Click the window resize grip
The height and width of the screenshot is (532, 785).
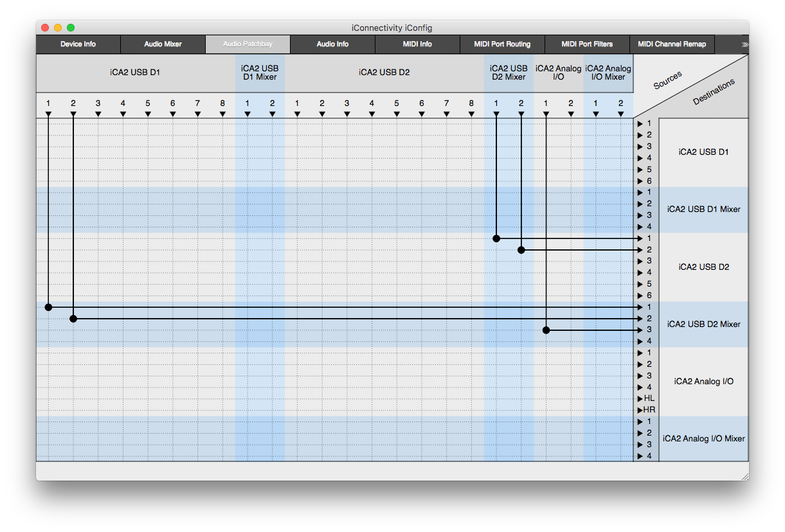click(744, 476)
